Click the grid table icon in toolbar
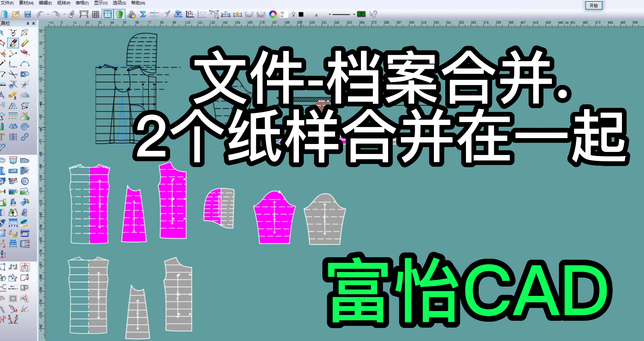Screen dimensions: 644x341 pos(96,14)
